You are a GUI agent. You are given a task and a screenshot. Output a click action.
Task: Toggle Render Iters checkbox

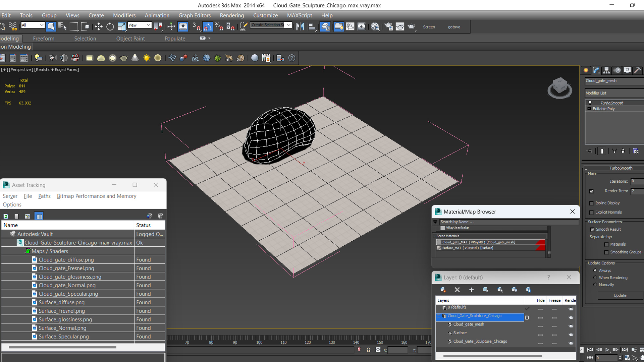tap(591, 191)
